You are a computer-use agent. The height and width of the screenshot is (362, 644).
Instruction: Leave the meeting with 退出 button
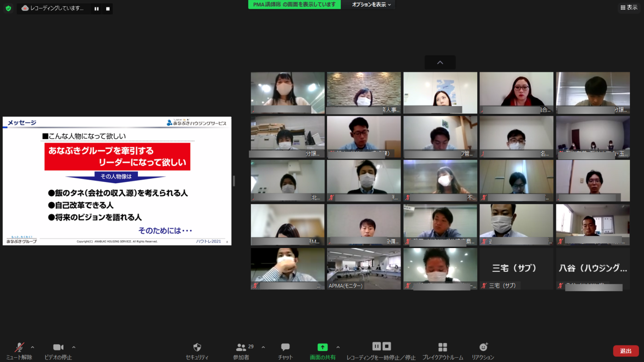[x=626, y=351]
